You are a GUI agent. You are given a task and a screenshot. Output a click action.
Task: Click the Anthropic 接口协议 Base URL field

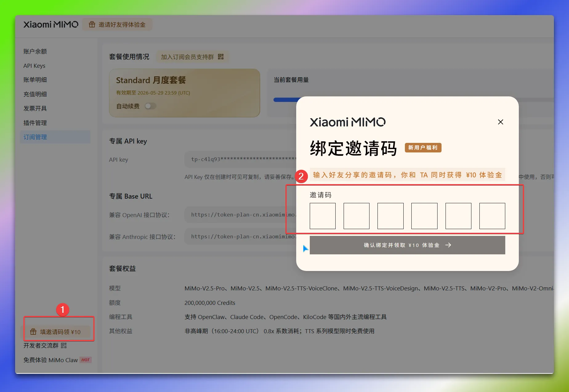240,236
